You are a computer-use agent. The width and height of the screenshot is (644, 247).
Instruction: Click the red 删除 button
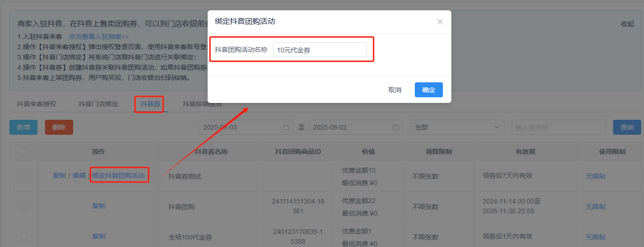point(59,127)
